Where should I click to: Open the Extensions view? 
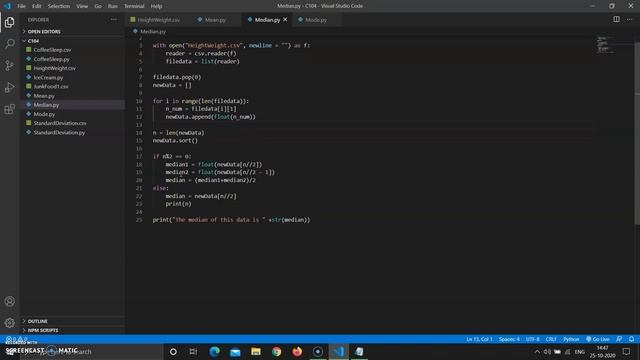9,109
